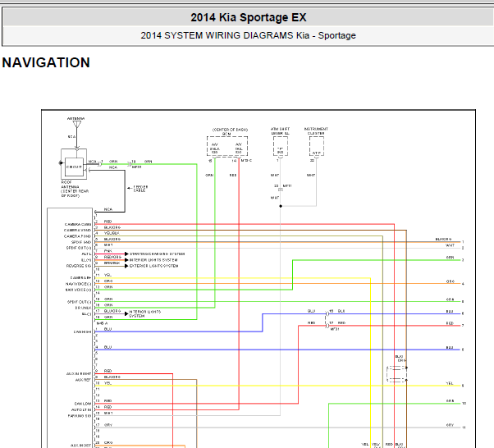Click the AUX REF pin label

point(83,380)
